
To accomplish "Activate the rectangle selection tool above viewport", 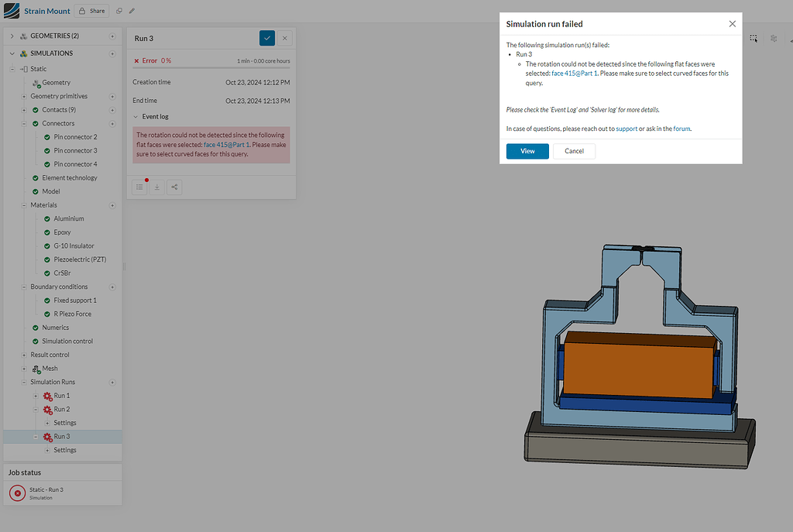I will point(754,37).
